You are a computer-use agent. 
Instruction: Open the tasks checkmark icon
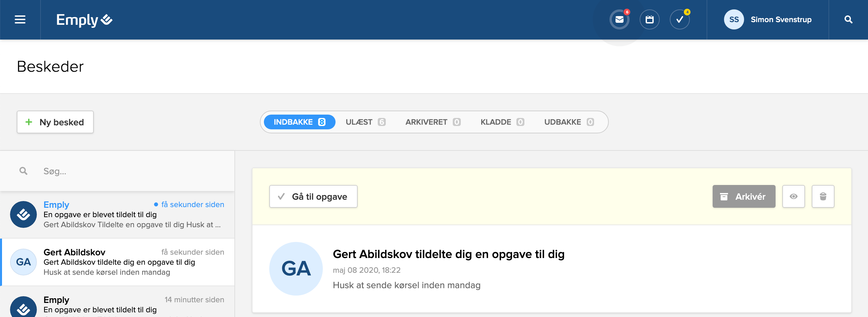click(x=679, y=19)
